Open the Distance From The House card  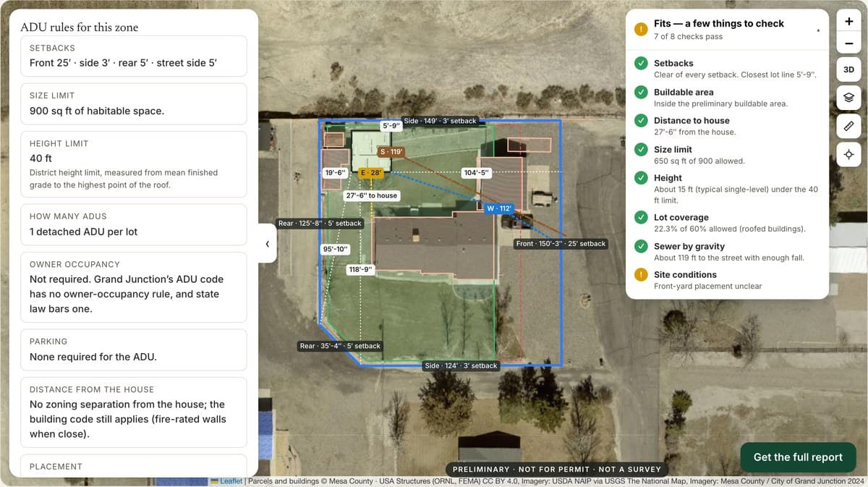(134, 412)
